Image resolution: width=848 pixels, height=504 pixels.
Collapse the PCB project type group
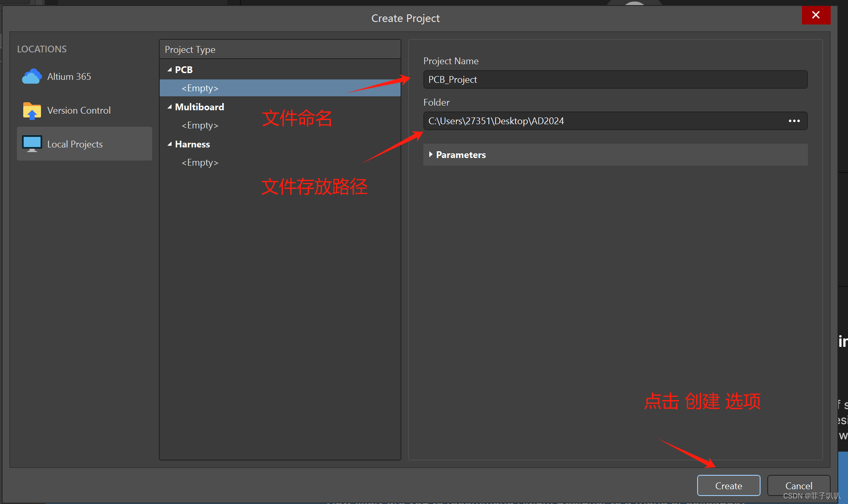click(170, 70)
